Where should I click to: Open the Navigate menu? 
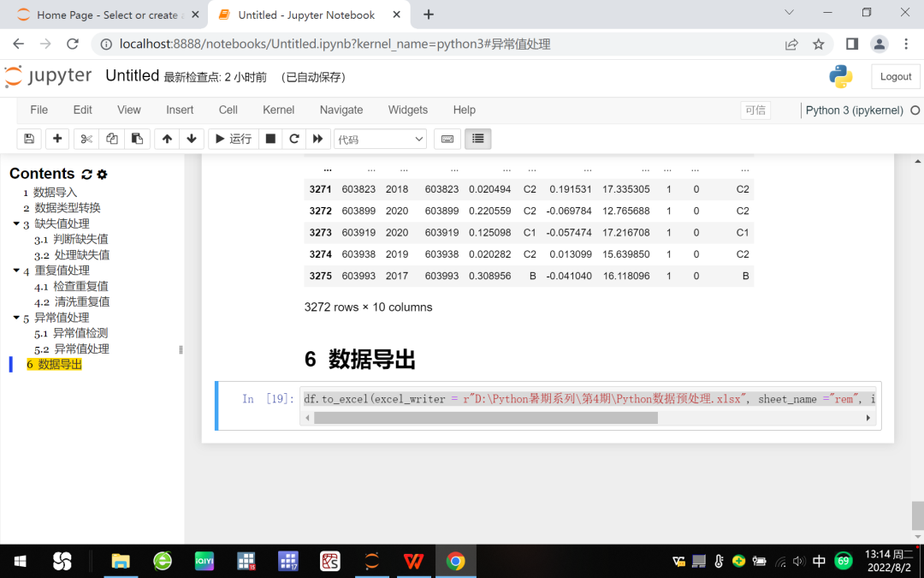point(341,110)
